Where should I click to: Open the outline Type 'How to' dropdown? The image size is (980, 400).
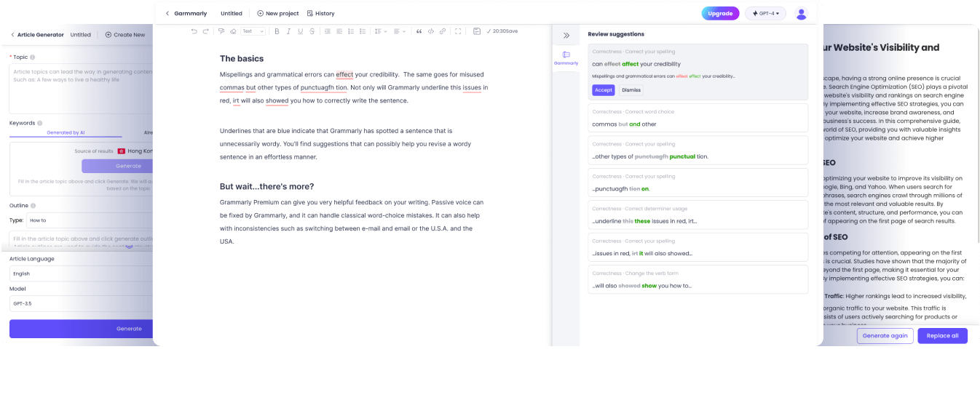(90, 220)
